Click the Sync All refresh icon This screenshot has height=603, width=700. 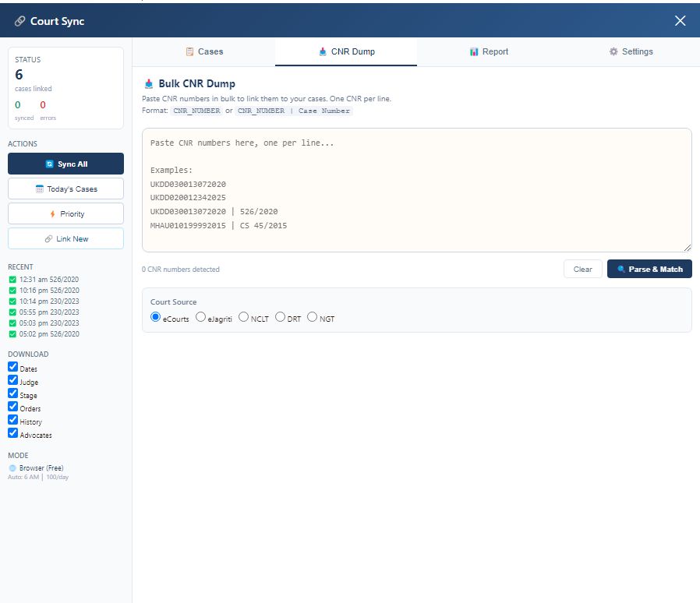click(x=50, y=164)
